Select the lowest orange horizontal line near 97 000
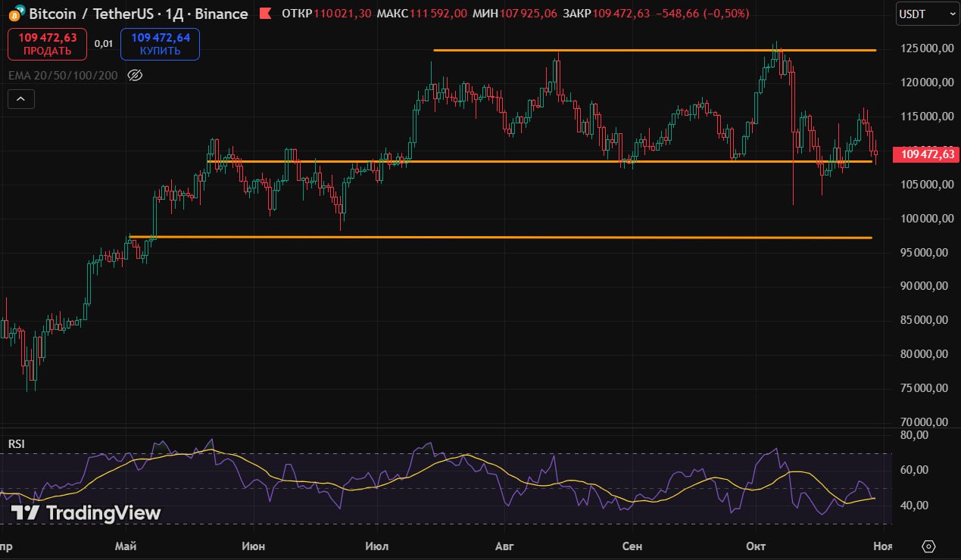Viewport: 961px width, 560px height. click(500, 237)
